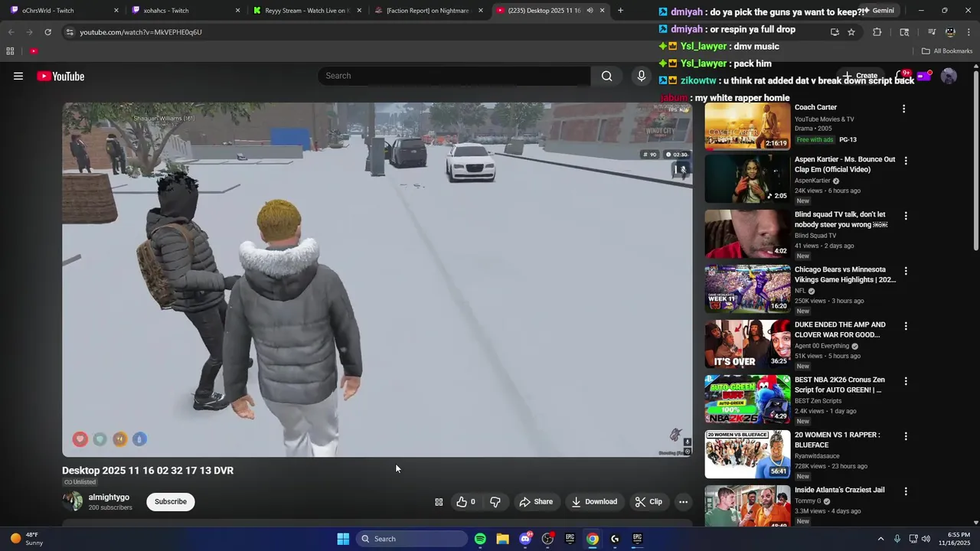
Task: Open 'DUKE ENDED THE AMP AND CLOVER WAR' title
Action: coord(840,330)
